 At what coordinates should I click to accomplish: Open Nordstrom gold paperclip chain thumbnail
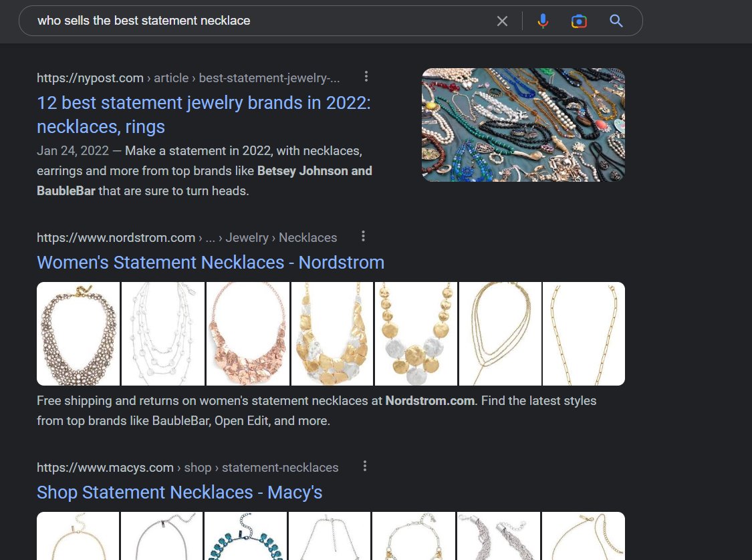[584, 333]
